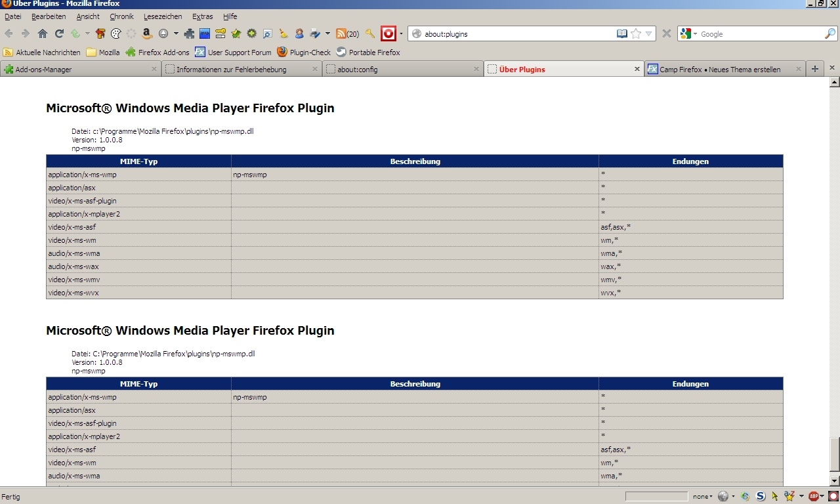Open the Hilfe menu
This screenshot has width=840, height=504.
coord(230,16)
